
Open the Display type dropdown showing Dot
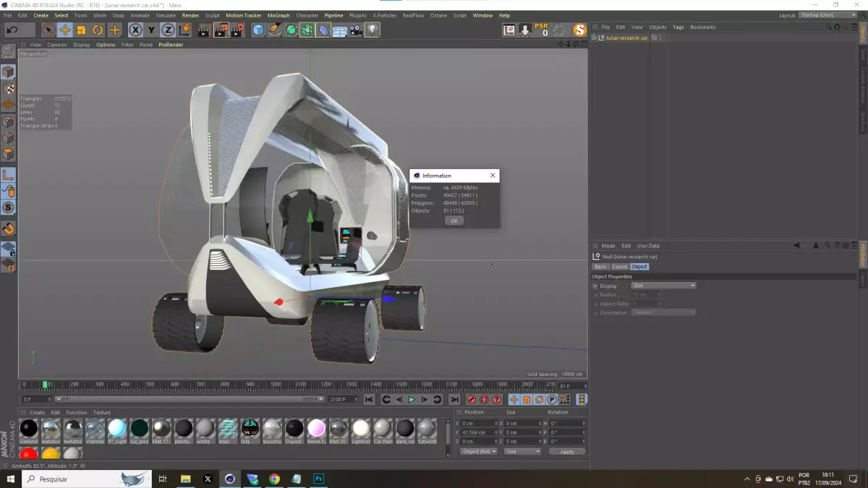[663, 286]
